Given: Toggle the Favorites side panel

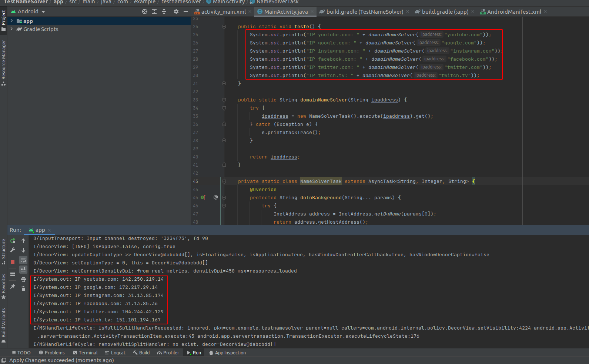Looking at the screenshot, I should coord(4,287).
